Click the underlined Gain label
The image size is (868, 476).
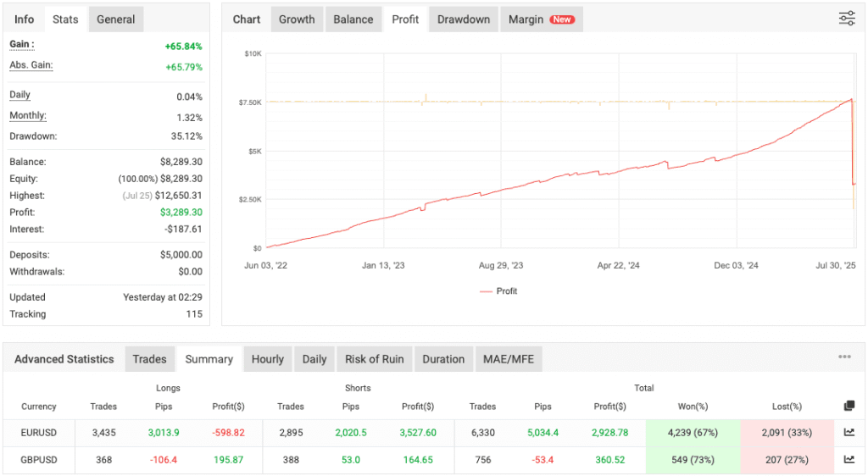(x=21, y=44)
